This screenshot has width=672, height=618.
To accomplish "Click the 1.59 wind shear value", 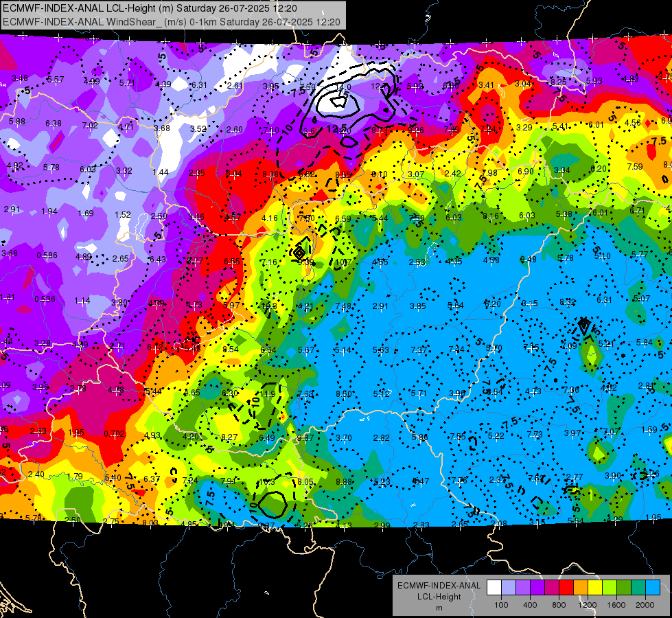I will pyautogui.click(x=650, y=429).
